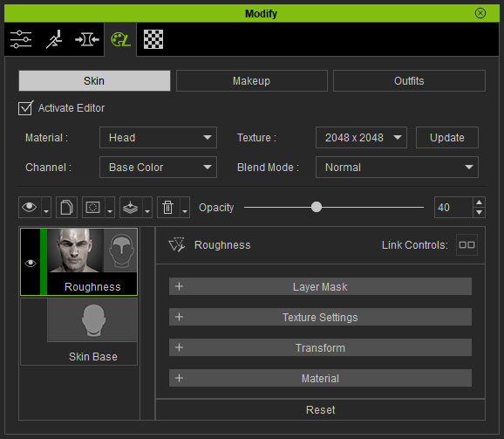504x439 pixels.
Task: Switch to the Outfits section
Action: (x=409, y=80)
